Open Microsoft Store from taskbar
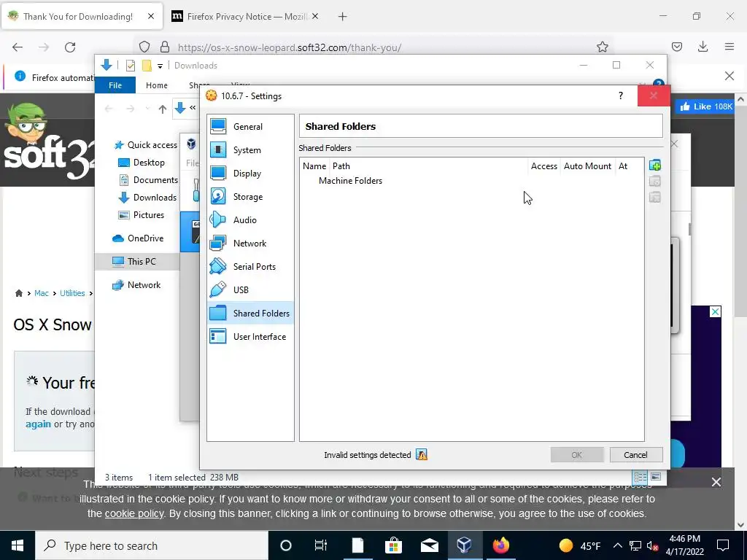 pos(393,545)
